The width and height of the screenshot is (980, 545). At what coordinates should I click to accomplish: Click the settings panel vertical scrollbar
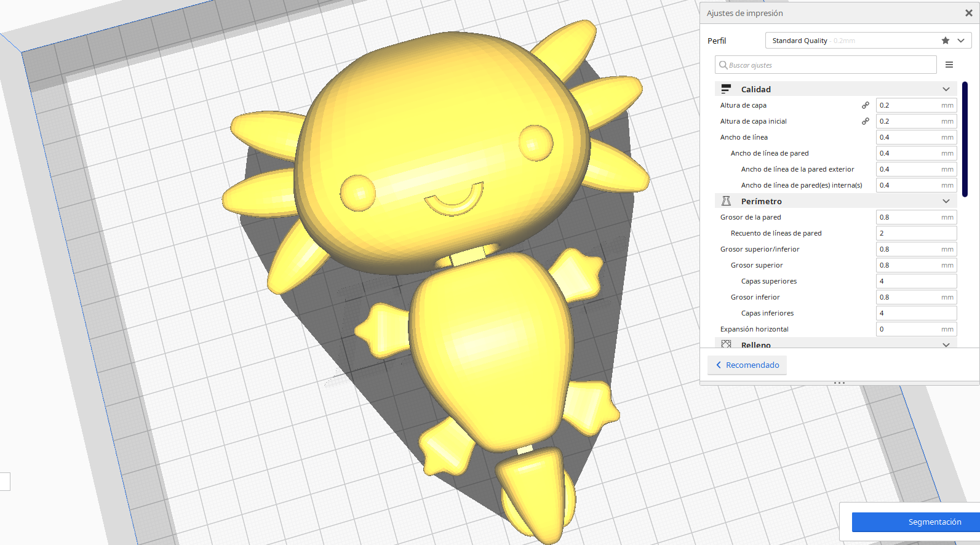[x=965, y=139]
